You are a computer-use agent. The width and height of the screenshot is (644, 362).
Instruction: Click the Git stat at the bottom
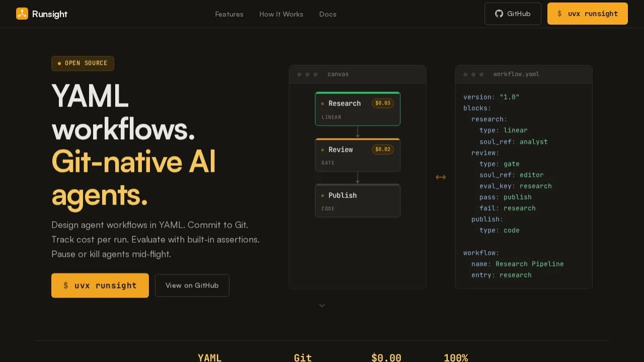point(303,357)
